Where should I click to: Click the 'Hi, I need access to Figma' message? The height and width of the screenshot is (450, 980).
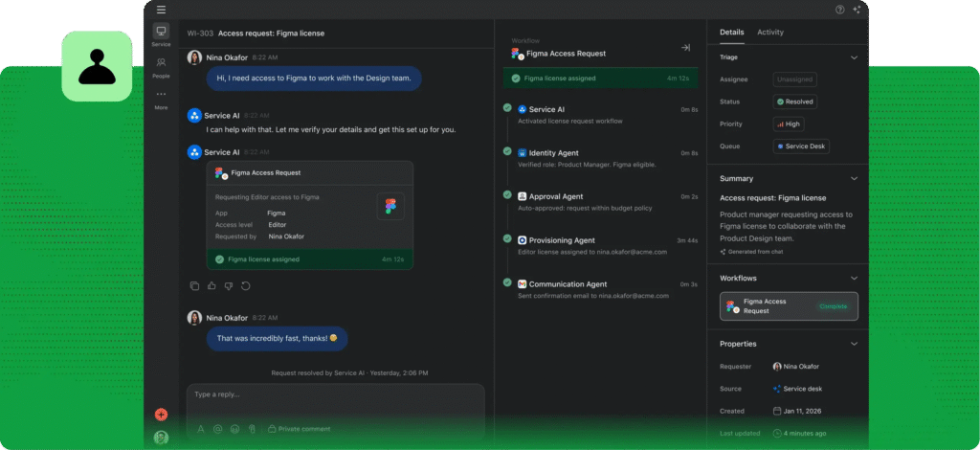coord(314,79)
